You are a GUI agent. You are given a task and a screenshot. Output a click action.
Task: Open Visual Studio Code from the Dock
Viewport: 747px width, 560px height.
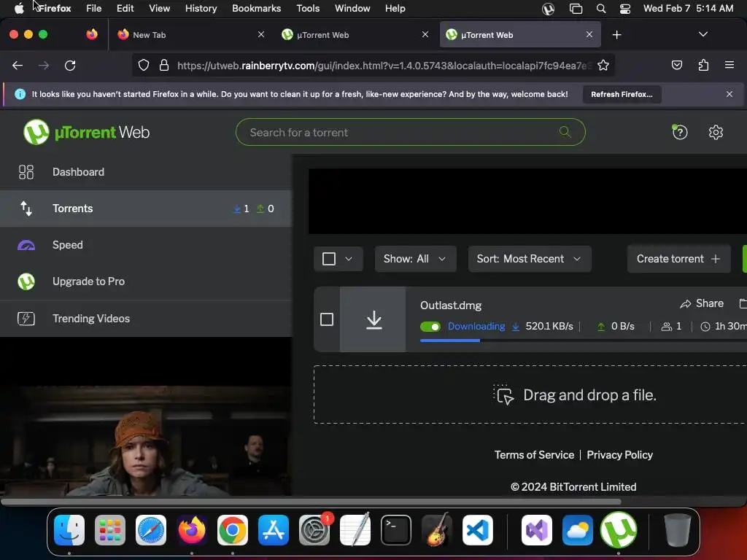[477, 530]
